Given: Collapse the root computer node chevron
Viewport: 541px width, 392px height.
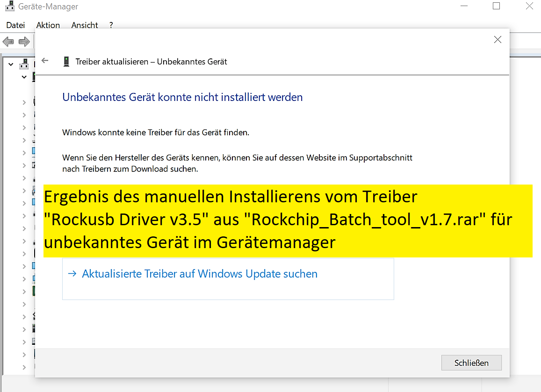Looking at the screenshot, I should [x=11, y=64].
